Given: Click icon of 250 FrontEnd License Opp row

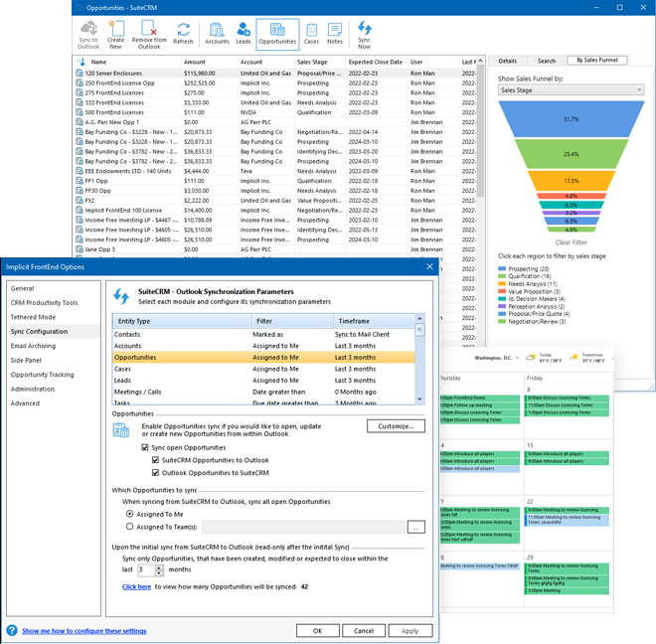Looking at the screenshot, I should point(80,82).
